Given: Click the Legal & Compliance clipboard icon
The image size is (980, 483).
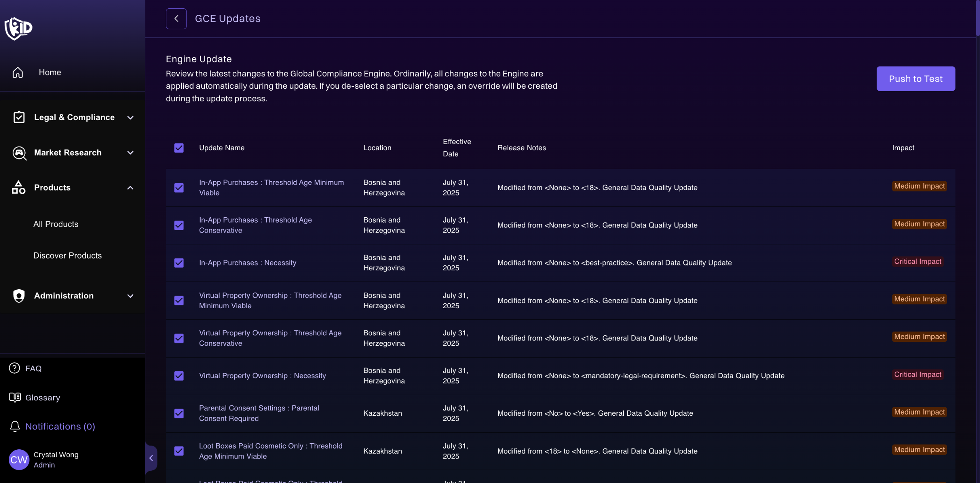Looking at the screenshot, I should click(x=19, y=117).
